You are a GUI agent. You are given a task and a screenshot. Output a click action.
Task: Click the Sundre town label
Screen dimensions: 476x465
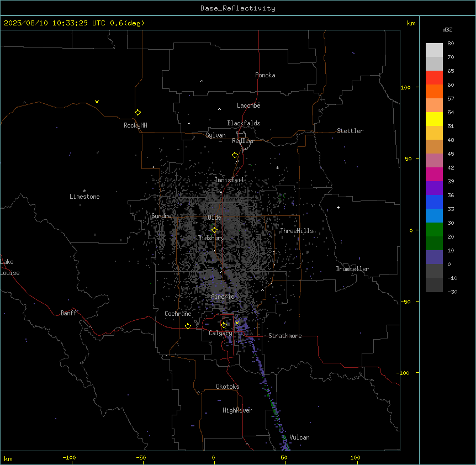(x=161, y=216)
